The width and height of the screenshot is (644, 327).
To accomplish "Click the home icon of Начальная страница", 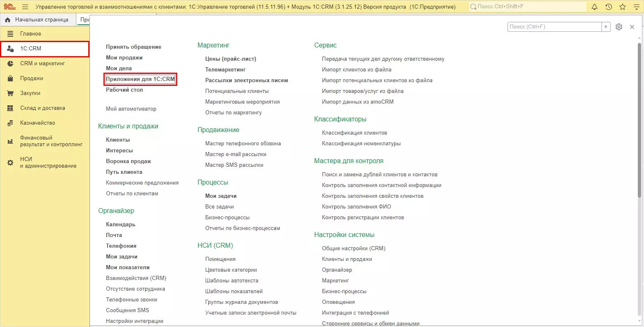I will [x=8, y=20].
